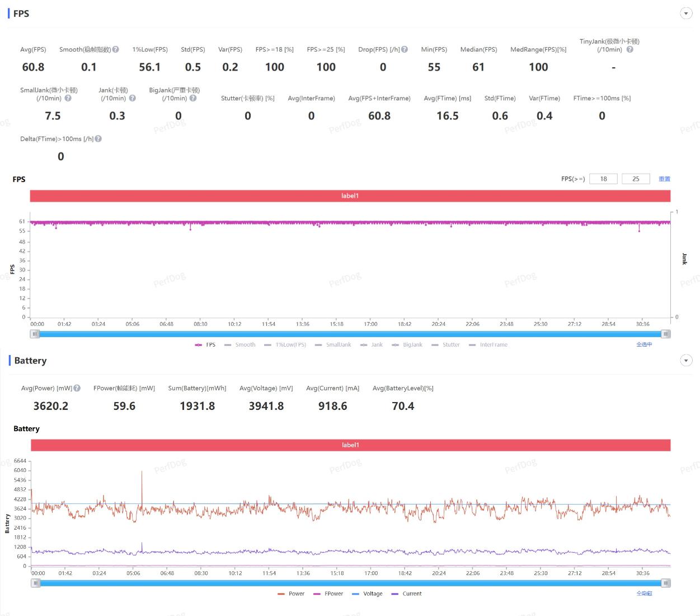Click help icon beside Drop(FPS) [/h]
700x616 pixels.
coord(405,49)
